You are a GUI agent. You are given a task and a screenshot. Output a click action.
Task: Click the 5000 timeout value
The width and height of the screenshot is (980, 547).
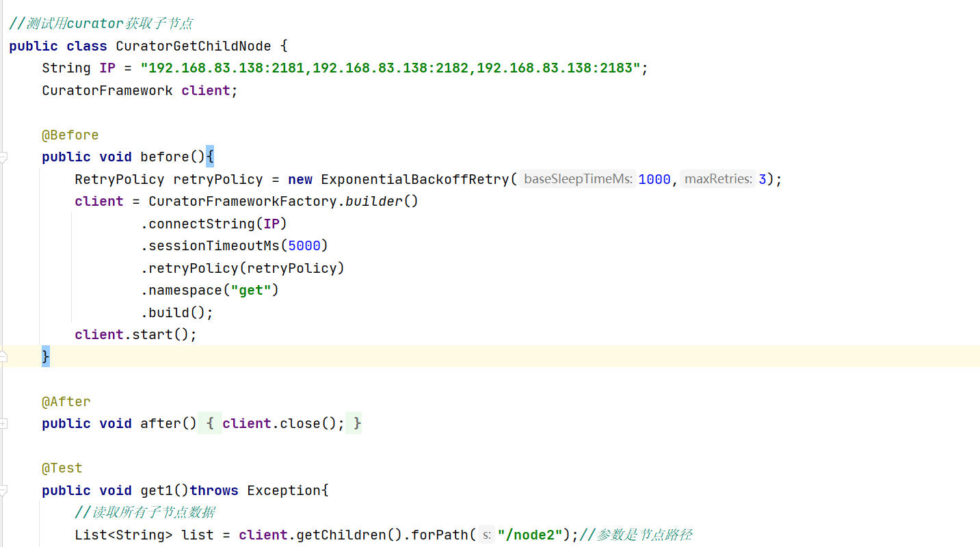tap(304, 245)
